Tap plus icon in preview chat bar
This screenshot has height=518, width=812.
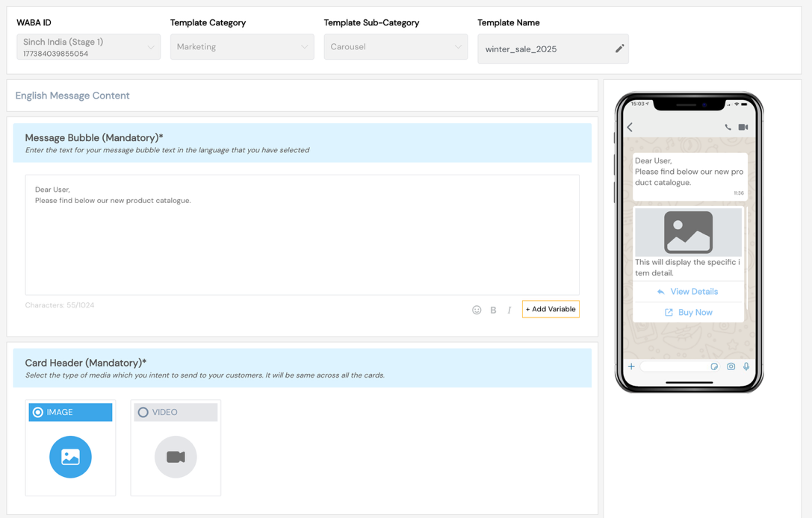(x=631, y=366)
